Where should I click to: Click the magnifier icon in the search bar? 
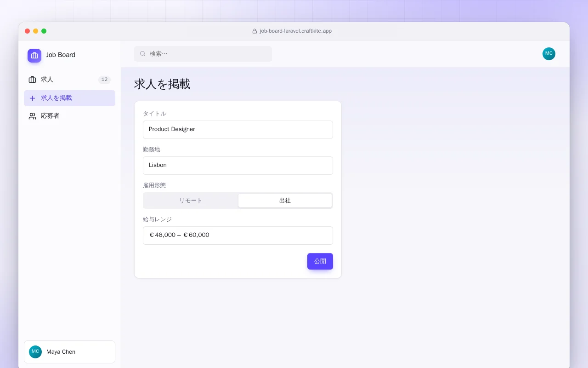143,54
